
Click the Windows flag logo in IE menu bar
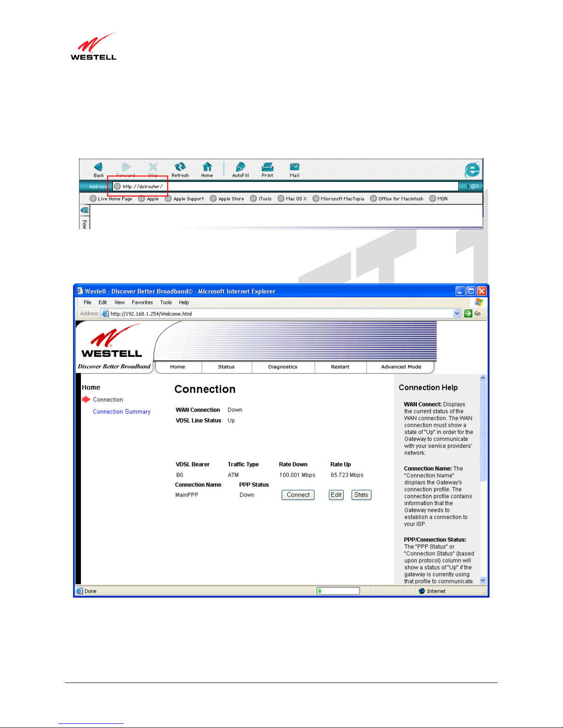[x=479, y=302]
